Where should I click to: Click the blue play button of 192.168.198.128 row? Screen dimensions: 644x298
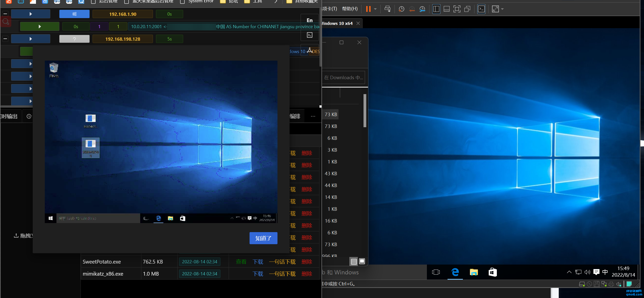pyautogui.click(x=31, y=39)
